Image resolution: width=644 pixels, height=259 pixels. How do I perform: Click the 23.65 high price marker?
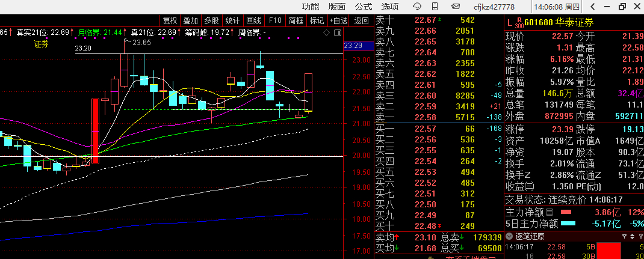click(141, 42)
